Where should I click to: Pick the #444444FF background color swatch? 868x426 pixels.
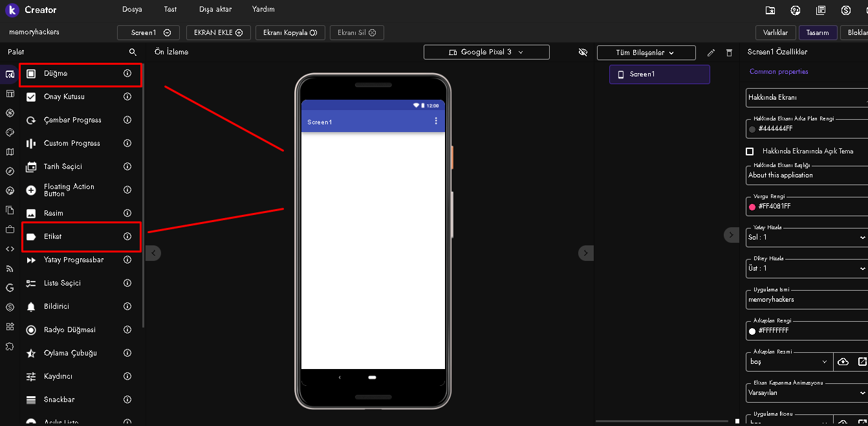(x=752, y=129)
